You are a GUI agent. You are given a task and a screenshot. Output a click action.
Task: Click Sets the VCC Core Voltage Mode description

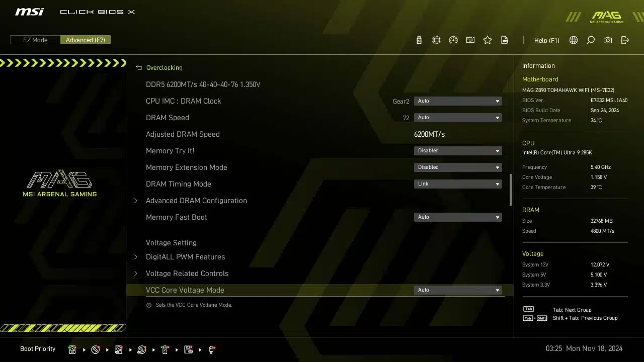[x=194, y=305]
